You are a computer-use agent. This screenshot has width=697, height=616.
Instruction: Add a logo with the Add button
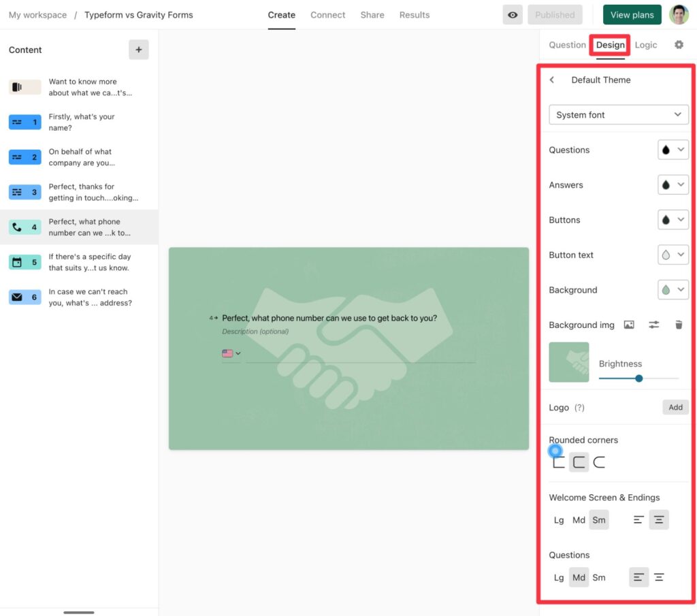[675, 407]
